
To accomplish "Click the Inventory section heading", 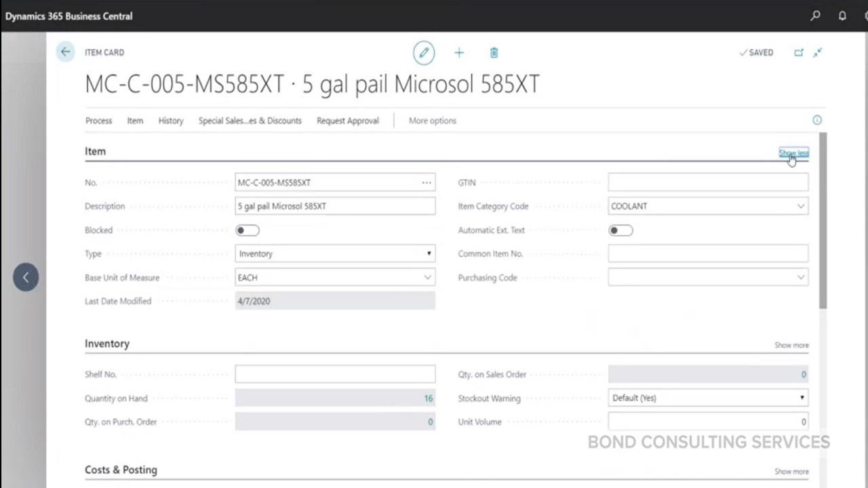I will point(107,344).
